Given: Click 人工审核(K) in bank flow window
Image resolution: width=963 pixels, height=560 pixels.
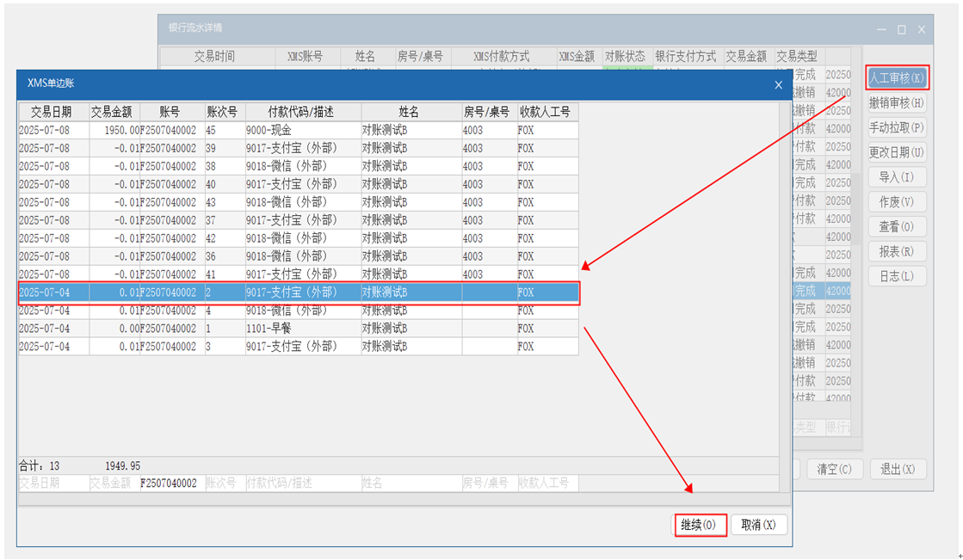Looking at the screenshot, I should coord(897,78).
